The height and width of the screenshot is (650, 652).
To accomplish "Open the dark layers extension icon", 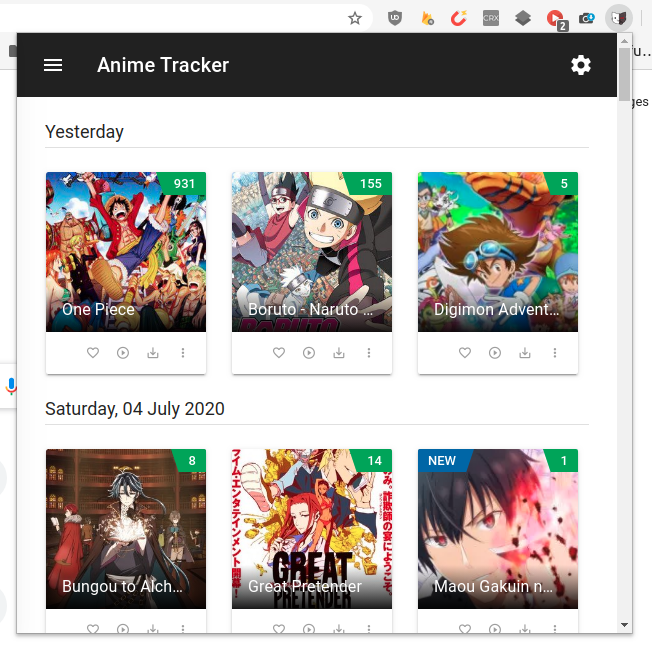I will click(523, 18).
